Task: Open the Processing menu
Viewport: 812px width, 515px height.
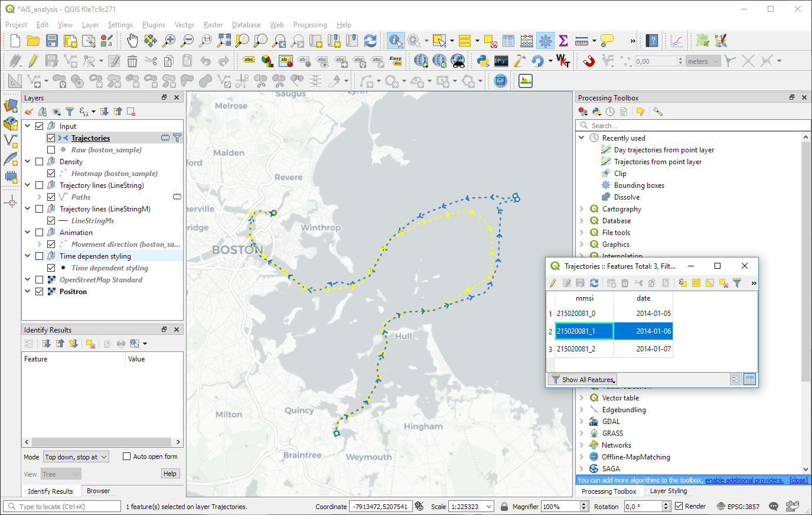Action: point(309,25)
